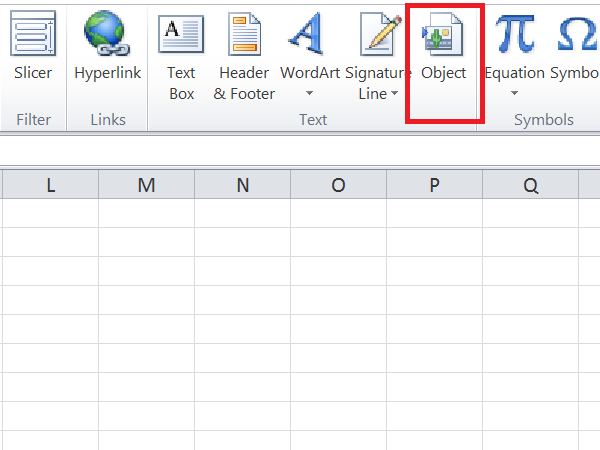The height and width of the screenshot is (450, 600).
Task: Expand the Equation dropdown arrow
Action: point(514,94)
